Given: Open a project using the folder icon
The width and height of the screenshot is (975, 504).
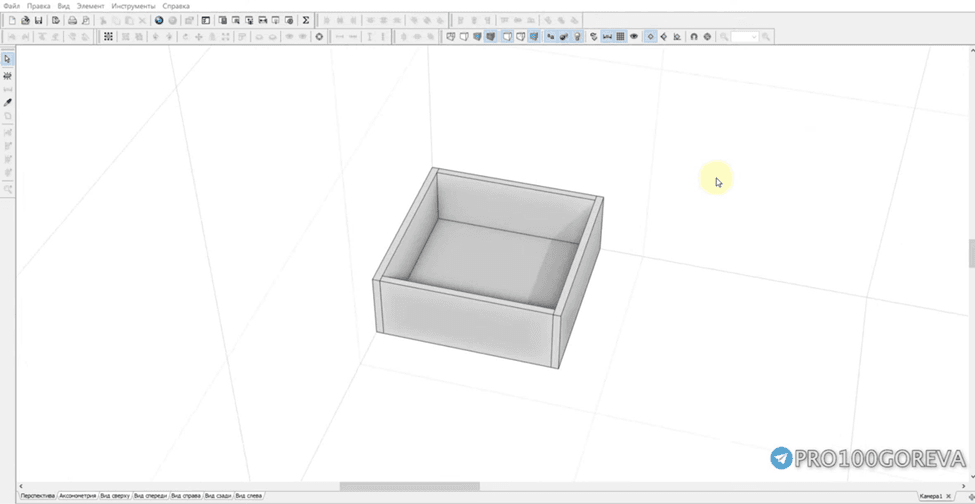Looking at the screenshot, I should pyautogui.click(x=25, y=20).
